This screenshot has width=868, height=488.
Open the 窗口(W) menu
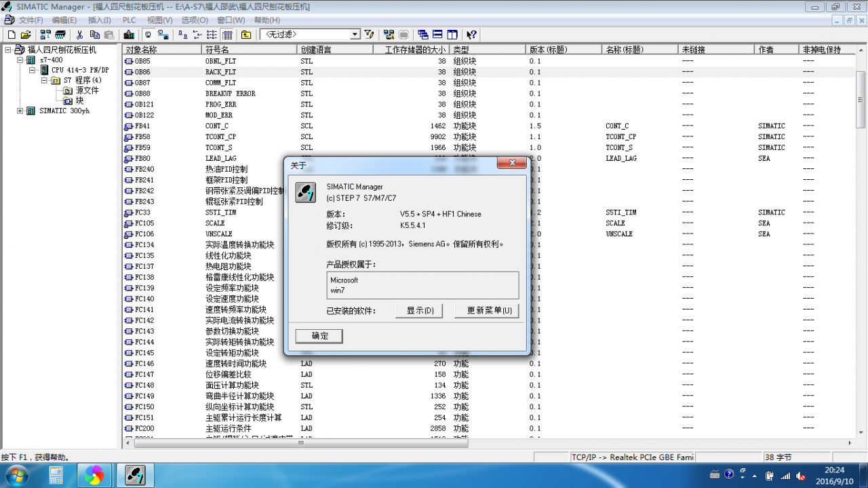[x=231, y=20]
